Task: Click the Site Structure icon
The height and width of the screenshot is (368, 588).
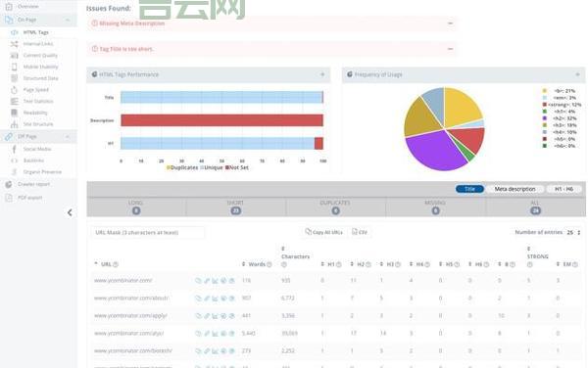Action: (14, 124)
